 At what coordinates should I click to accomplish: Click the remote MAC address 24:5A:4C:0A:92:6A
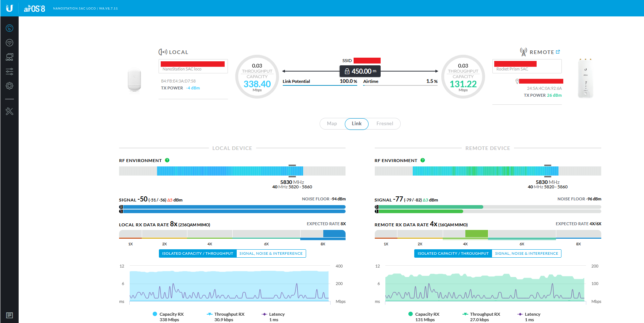coord(544,88)
